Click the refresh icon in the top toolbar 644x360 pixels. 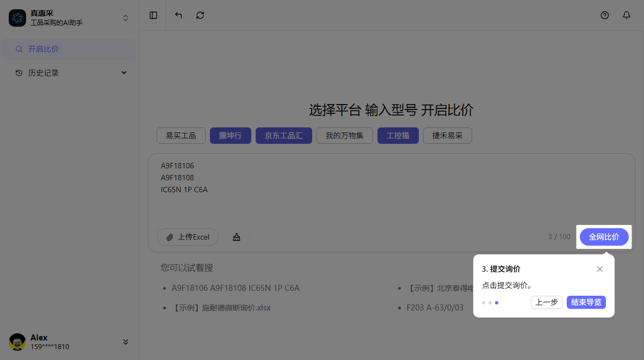pyautogui.click(x=200, y=15)
